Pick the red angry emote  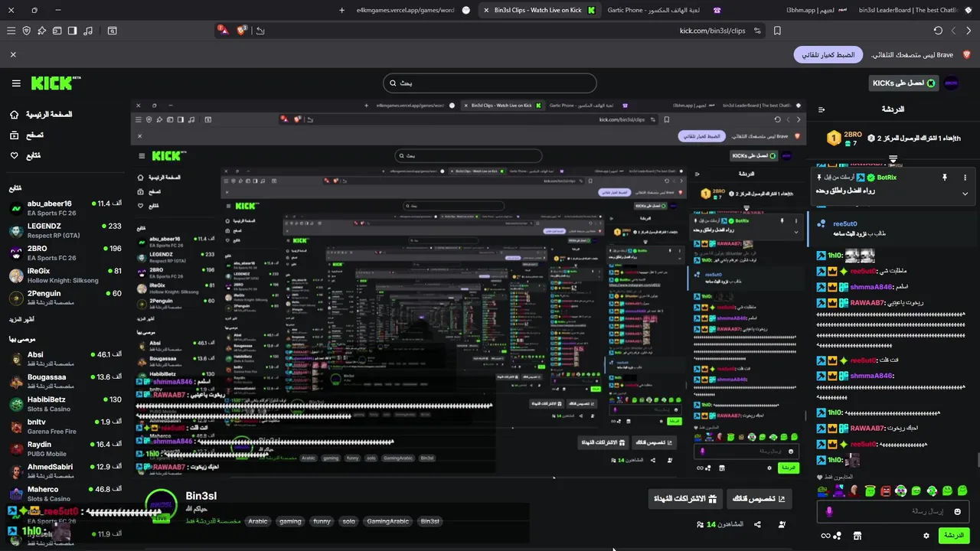tap(886, 491)
